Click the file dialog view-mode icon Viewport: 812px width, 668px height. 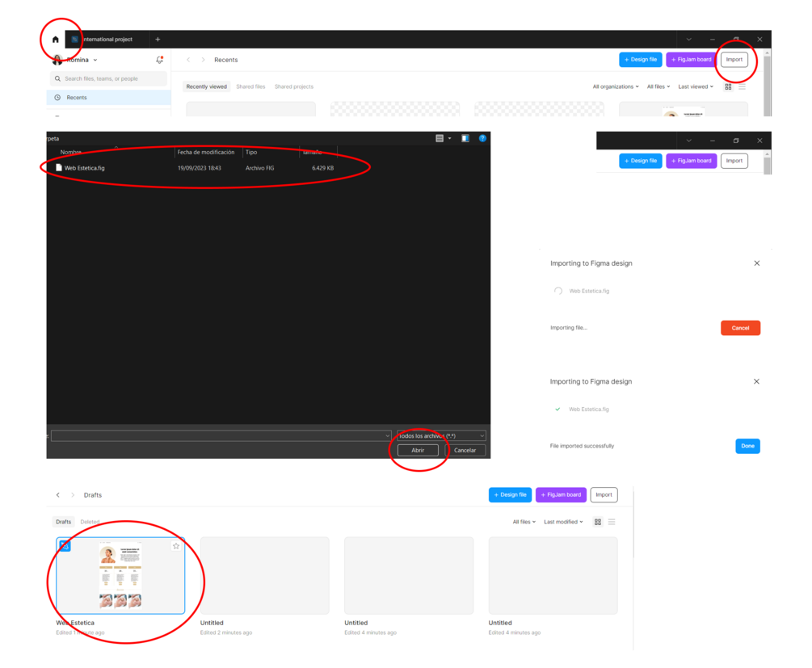point(440,138)
